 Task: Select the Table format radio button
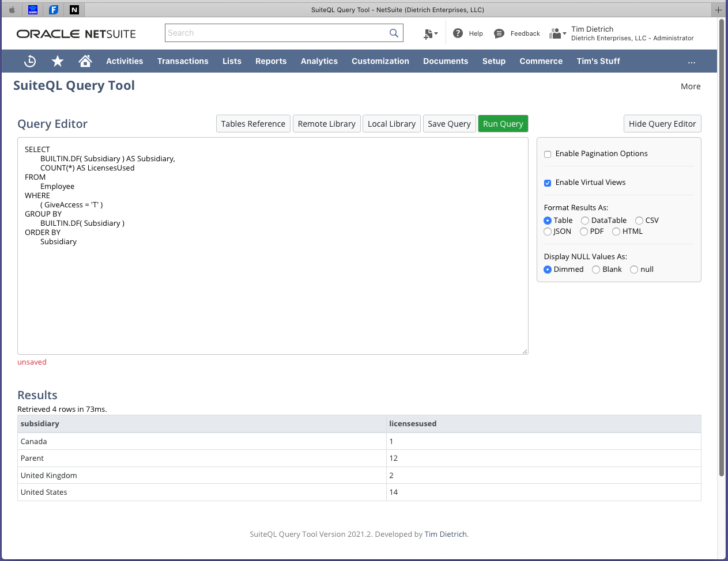click(x=548, y=221)
